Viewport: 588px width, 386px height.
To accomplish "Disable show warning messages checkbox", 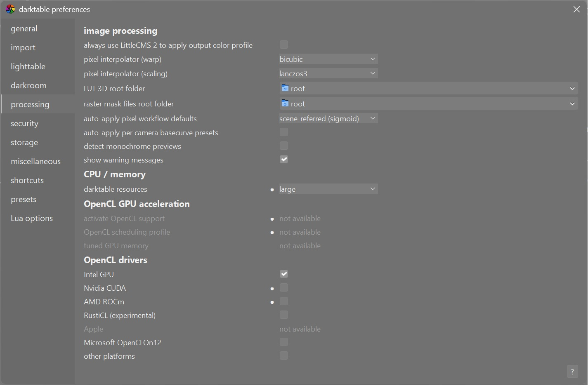I will click(284, 160).
